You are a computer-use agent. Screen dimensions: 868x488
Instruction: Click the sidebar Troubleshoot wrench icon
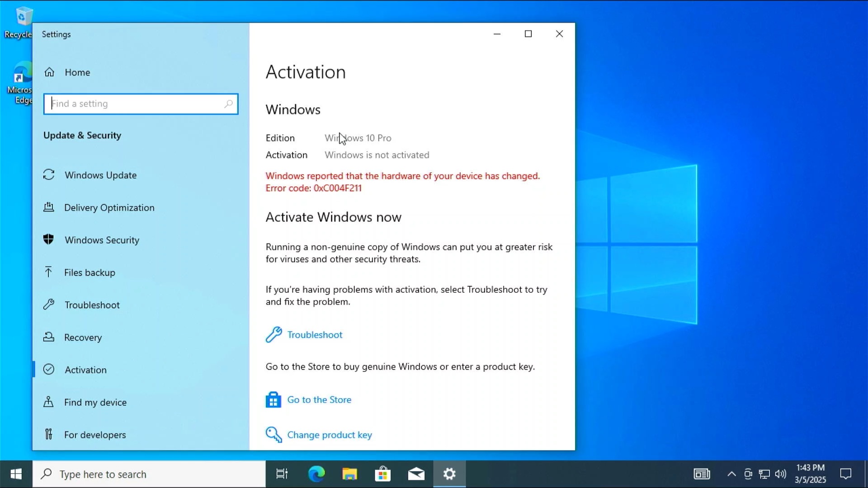(x=49, y=305)
